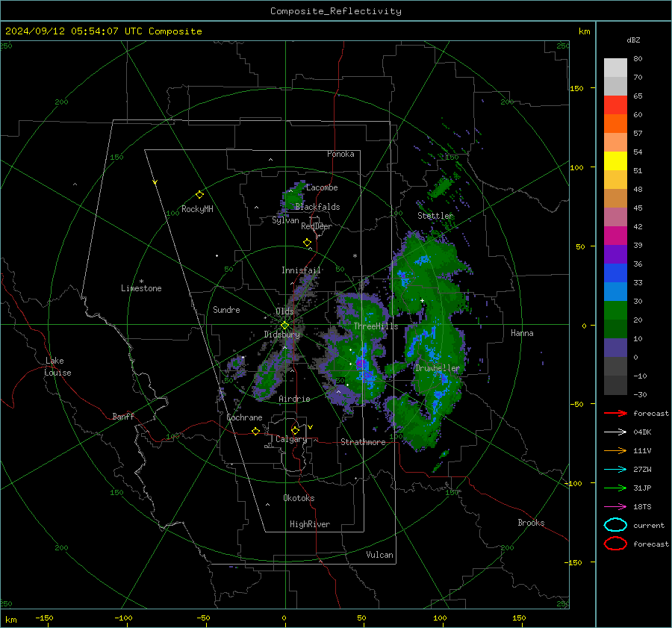Screen dimensions: 672x628
Task: Click the Brooks city label
Action: coord(531,523)
